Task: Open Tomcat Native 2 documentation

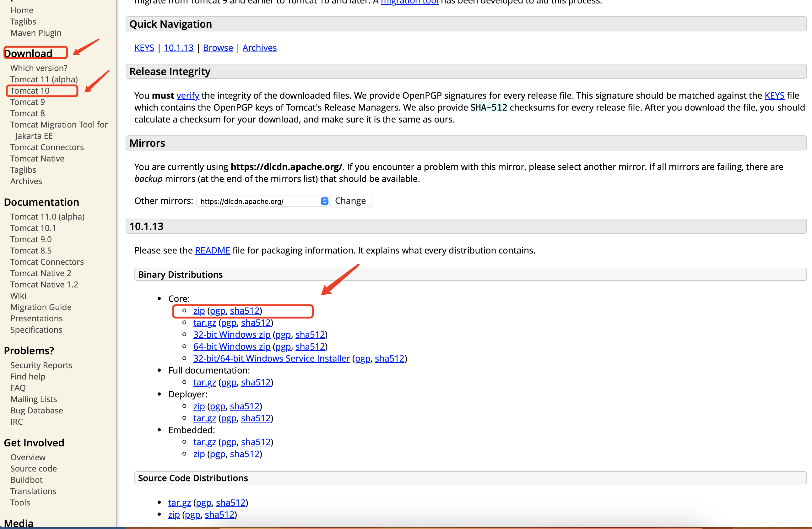Action: click(41, 273)
